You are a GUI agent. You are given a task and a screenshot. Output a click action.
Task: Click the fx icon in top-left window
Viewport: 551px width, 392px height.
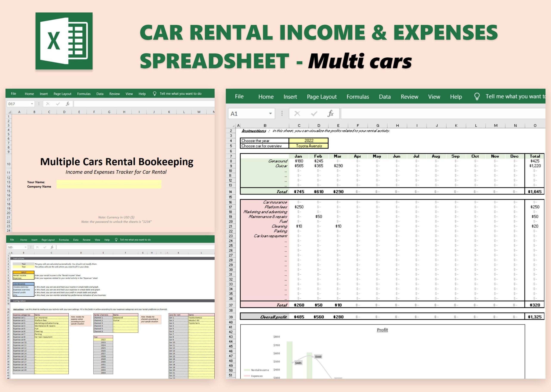coord(68,104)
